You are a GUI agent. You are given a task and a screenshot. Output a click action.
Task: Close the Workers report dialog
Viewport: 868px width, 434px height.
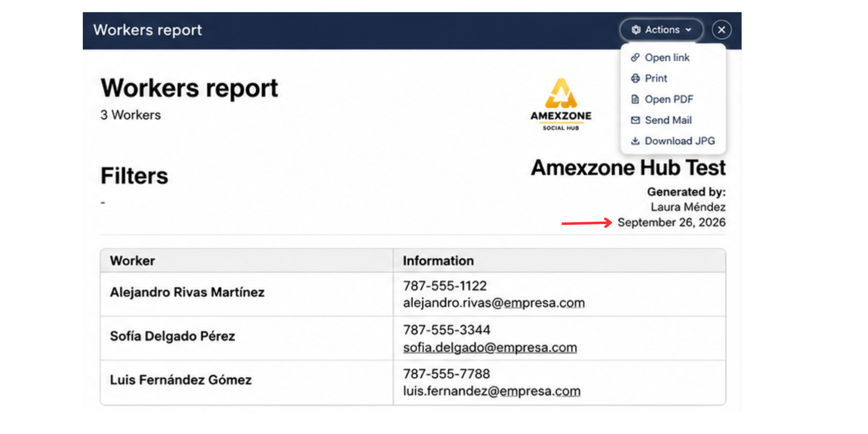pos(721,30)
